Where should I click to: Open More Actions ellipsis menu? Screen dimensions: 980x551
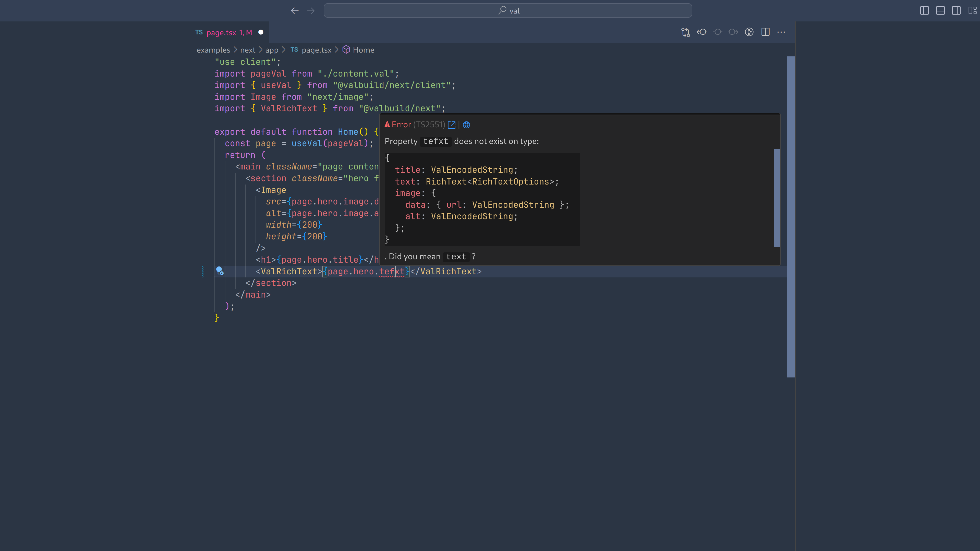coord(781,32)
